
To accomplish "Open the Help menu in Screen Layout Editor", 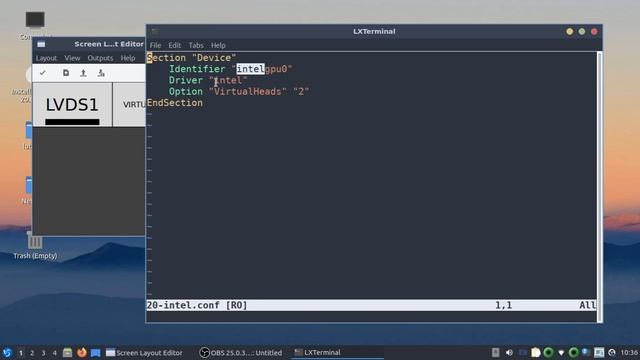I will point(128,58).
